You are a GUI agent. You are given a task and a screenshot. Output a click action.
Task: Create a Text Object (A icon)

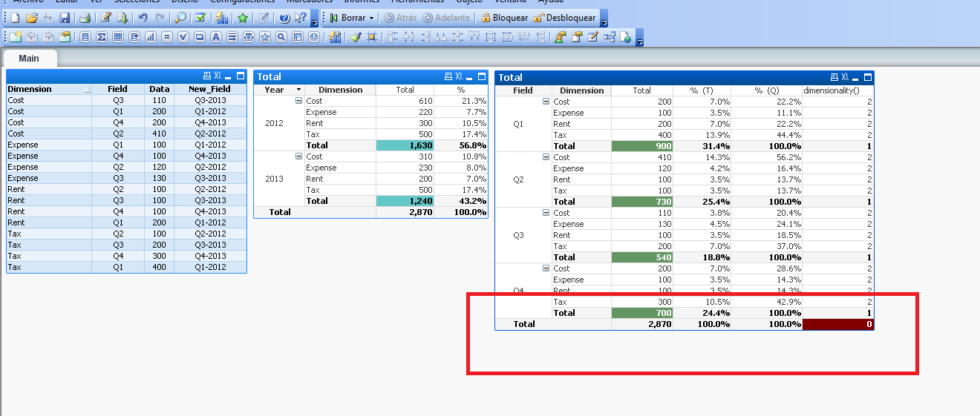click(x=216, y=37)
